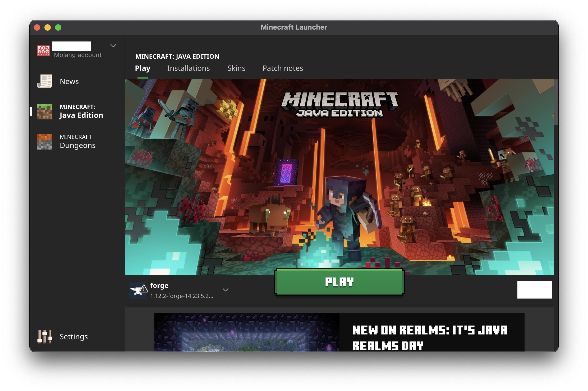Open the Skins tab
The width and height of the screenshot is (588, 391).
click(x=236, y=68)
